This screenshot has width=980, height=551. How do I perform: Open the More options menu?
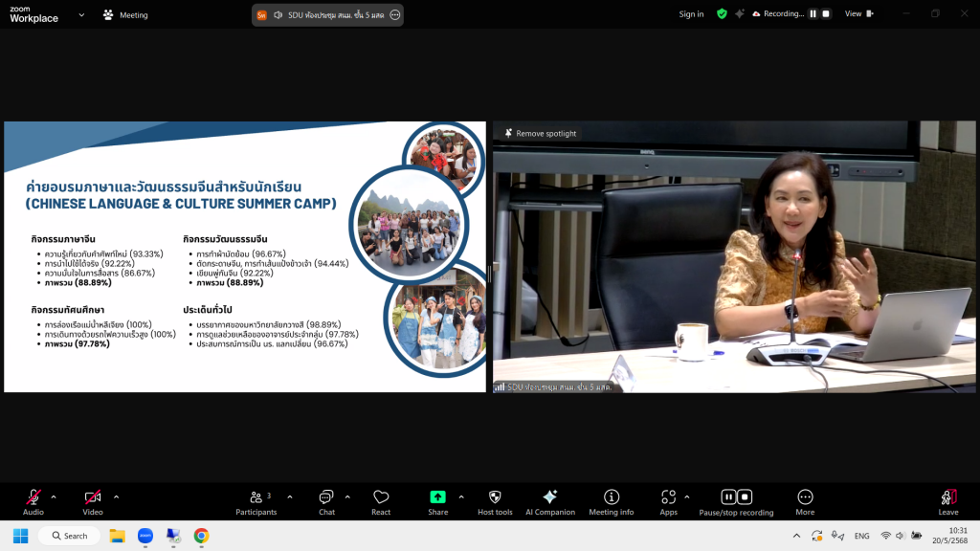805,497
